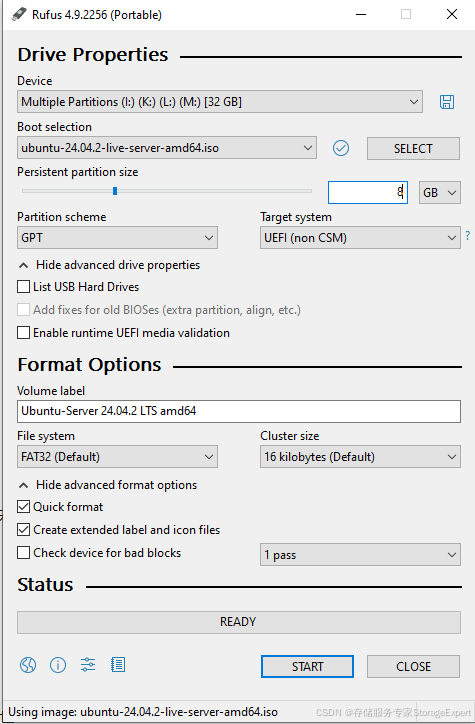The width and height of the screenshot is (475, 724).
Task: Click the Rufus USB icon in the title bar
Action: 19,14
